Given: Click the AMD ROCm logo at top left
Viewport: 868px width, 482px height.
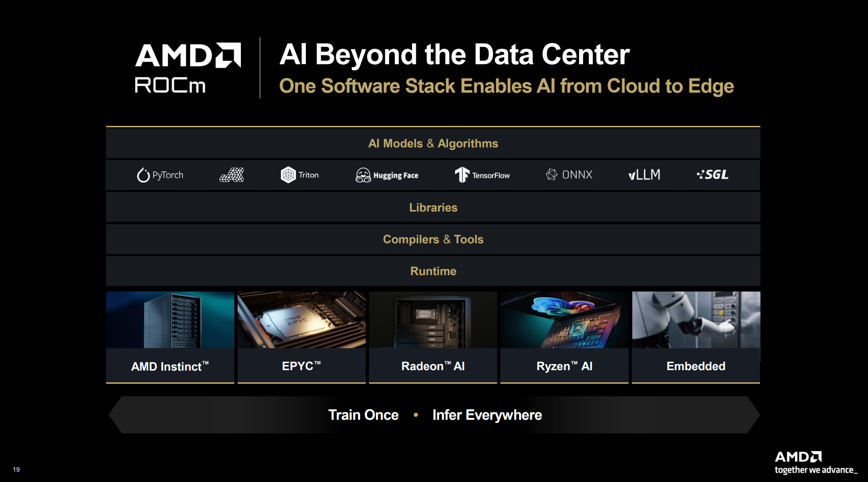Looking at the screenshot, I should pos(188,68).
